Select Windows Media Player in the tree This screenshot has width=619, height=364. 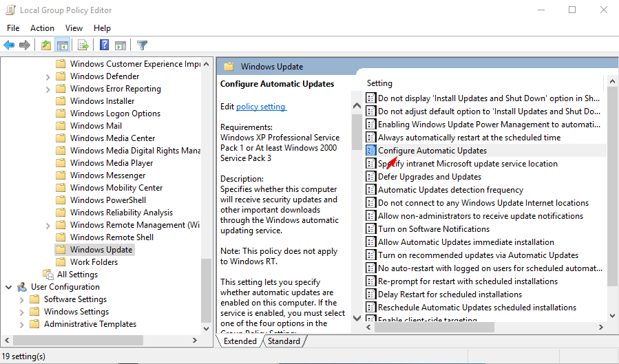coord(112,163)
